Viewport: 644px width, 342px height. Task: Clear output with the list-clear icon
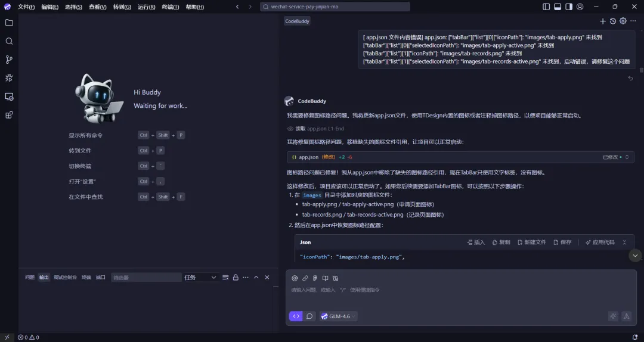pyautogui.click(x=225, y=278)
